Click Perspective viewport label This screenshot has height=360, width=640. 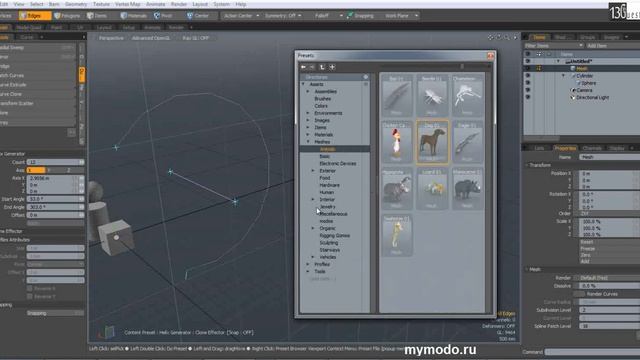(111, 38)
